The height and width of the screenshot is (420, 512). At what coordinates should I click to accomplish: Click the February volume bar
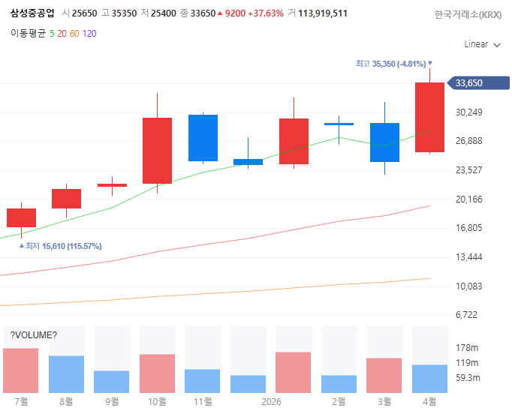point(339,384)
